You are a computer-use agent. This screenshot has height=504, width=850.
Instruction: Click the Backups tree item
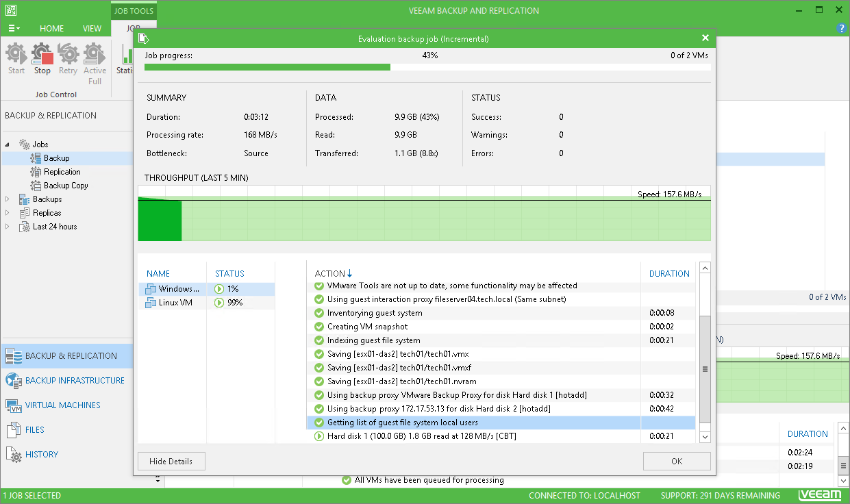(47, 199)
